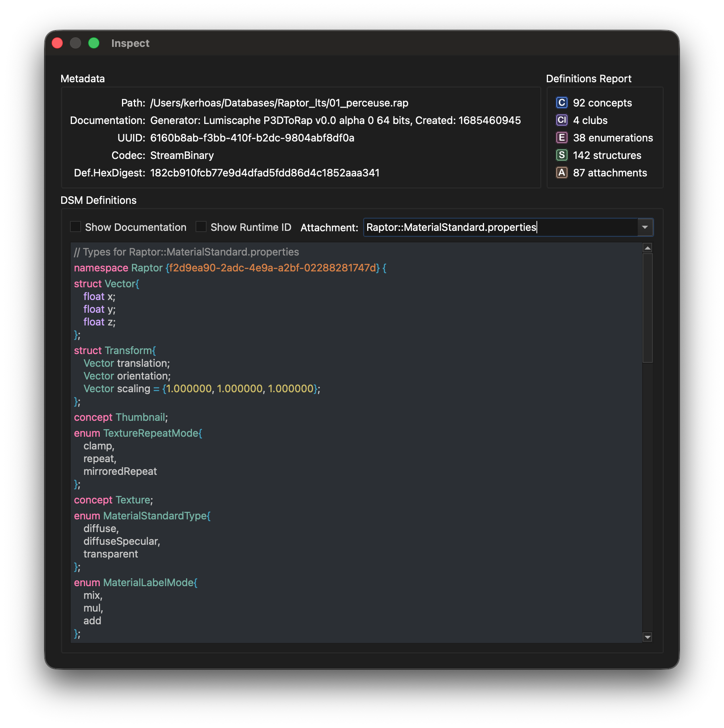Click the attachments 'A' icon
Viewport: 724px width, 728px height.
pos(561,173)
